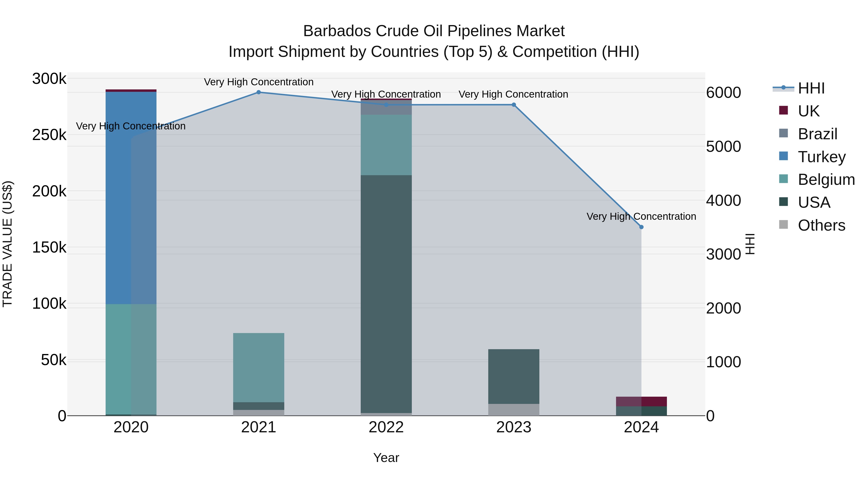Toggle the Brazil legend entry
The width and height of the screenshot is (868, 488).
pyautogui.click(x=808, y=134)
